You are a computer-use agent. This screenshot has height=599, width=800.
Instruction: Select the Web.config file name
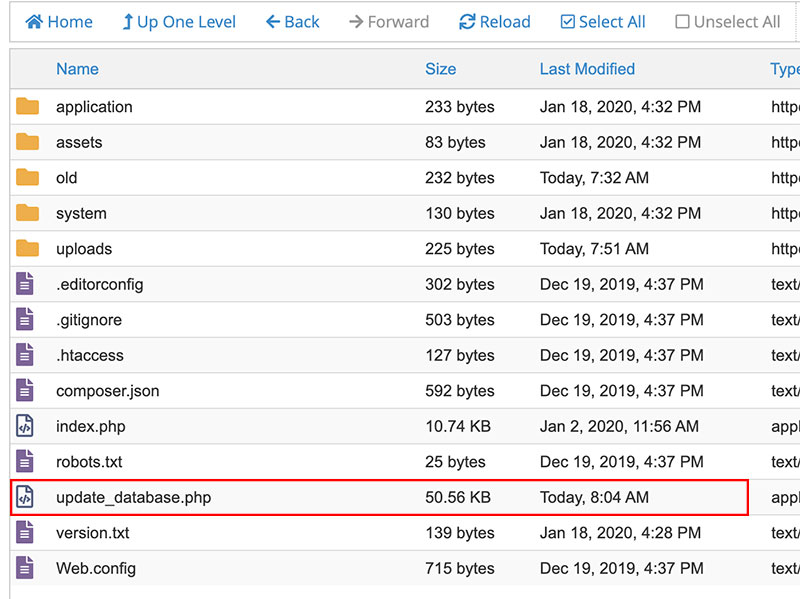point(96,569)
